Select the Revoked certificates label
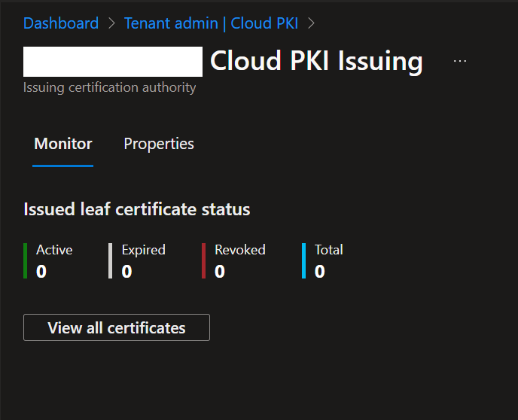The height and width of the screenshot is (420, 518). coord(239,250)
